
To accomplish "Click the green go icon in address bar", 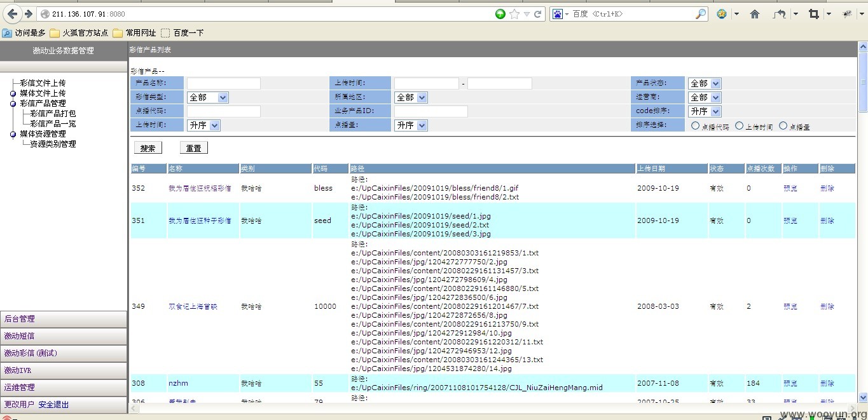I will 501,14.
